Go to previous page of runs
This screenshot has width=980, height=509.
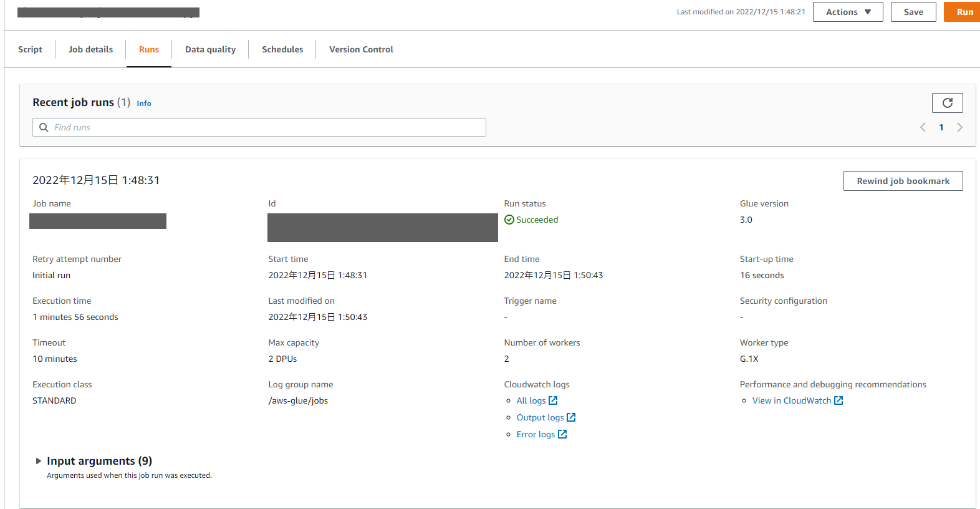(923, 127)
